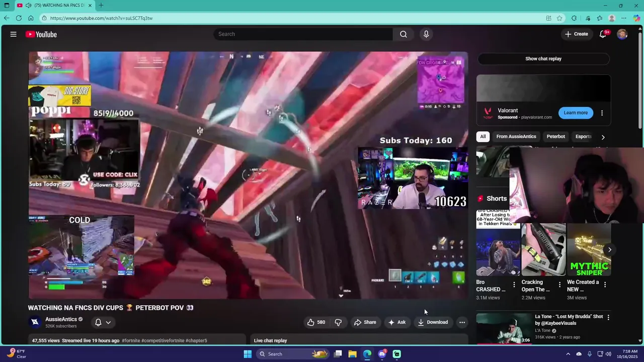Image resolution: width=644 pixels, height=362 pixels.
Task: Dislike the video with thumbs down
Action: coord(338,322)
